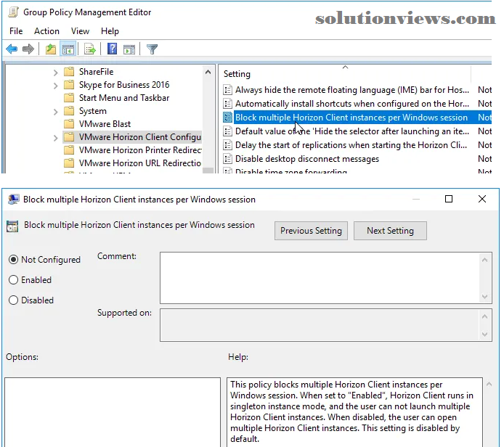The image size is (504, 447).
Task: Click the Up one level folder icon
Action: 50,49
